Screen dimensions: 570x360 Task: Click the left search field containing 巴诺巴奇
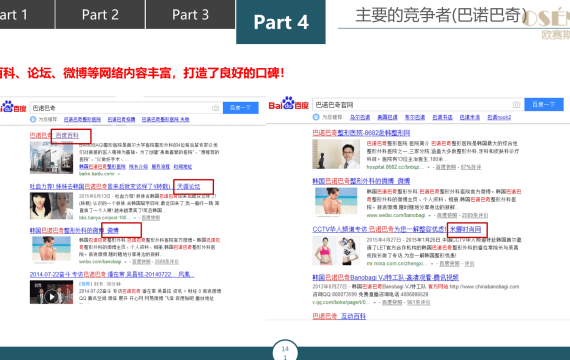pyautogui.click(x=126, y=108)
